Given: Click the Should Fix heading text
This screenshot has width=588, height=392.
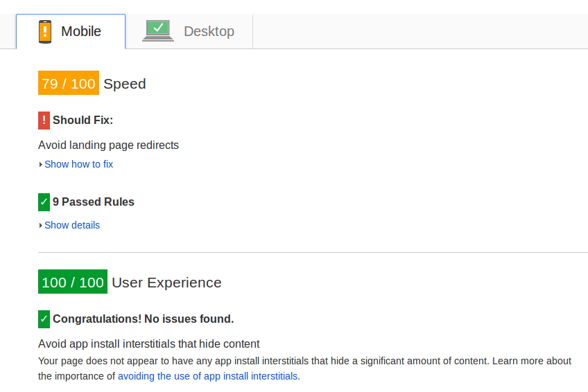Looking at the screenshot, I should click(x=83, y=121).
